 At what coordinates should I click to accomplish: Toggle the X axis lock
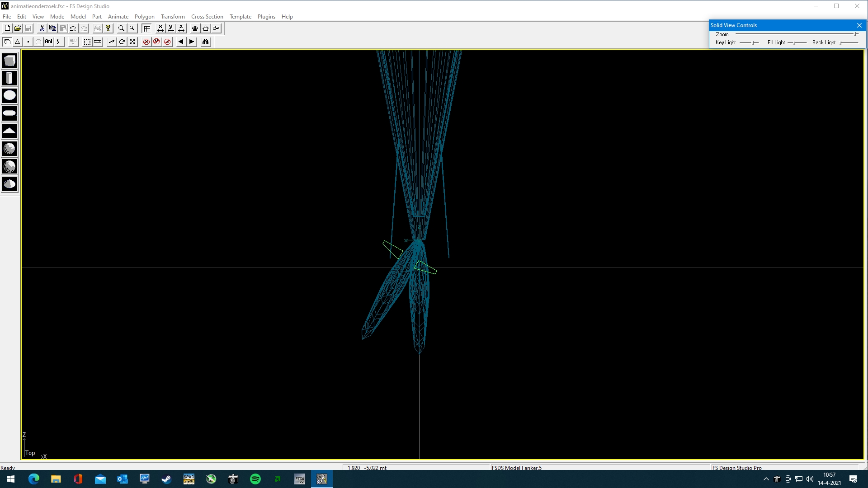tap(146, 42)
